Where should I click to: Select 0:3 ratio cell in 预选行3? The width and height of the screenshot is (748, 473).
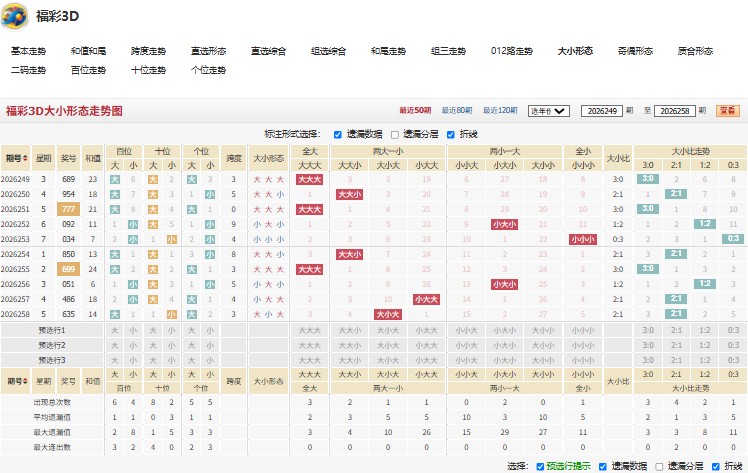(733, 360)
